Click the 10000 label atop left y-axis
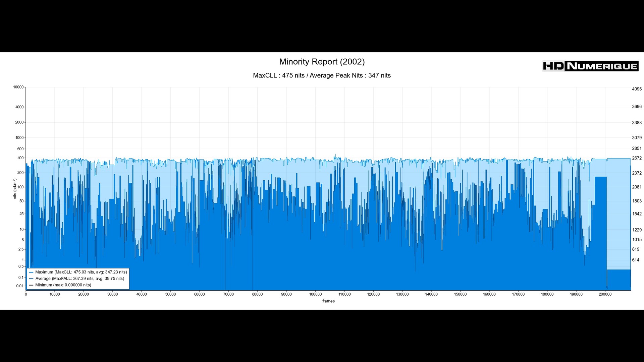The height and width of the screenshot is (362, 644). click(18, 87)
